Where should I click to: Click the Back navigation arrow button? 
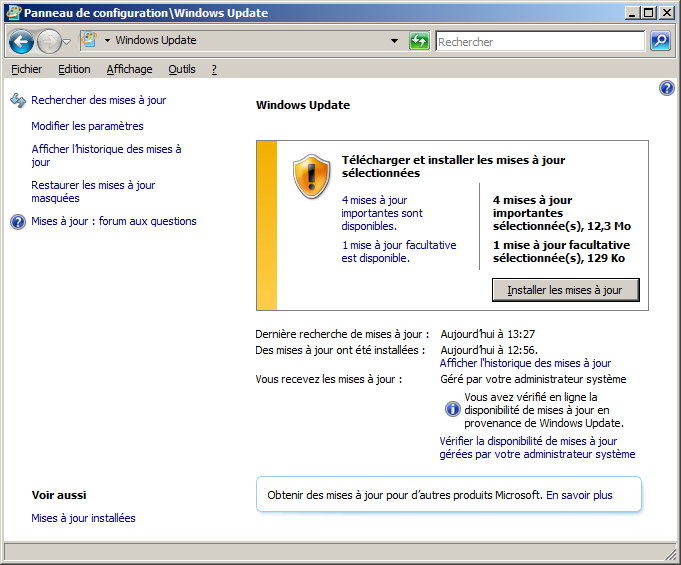pyautogui.click(x=21, y=41)
